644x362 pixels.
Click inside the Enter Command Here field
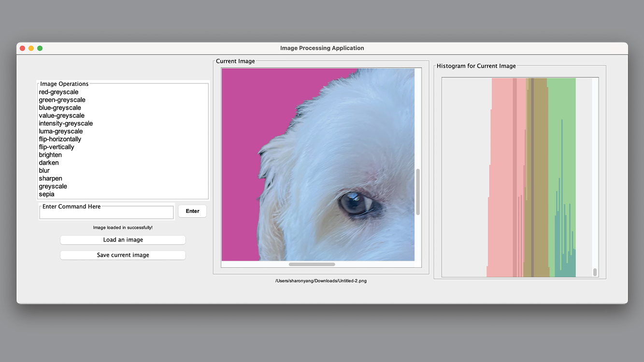point(106,212)
